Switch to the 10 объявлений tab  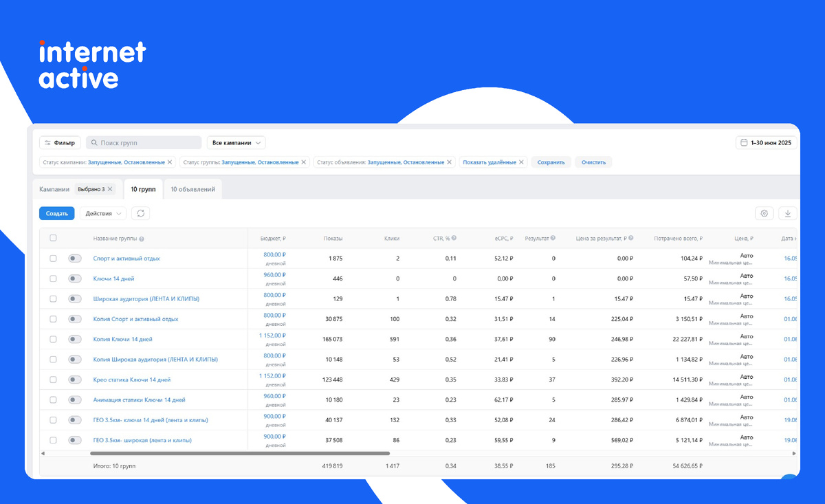coord(192,189)
